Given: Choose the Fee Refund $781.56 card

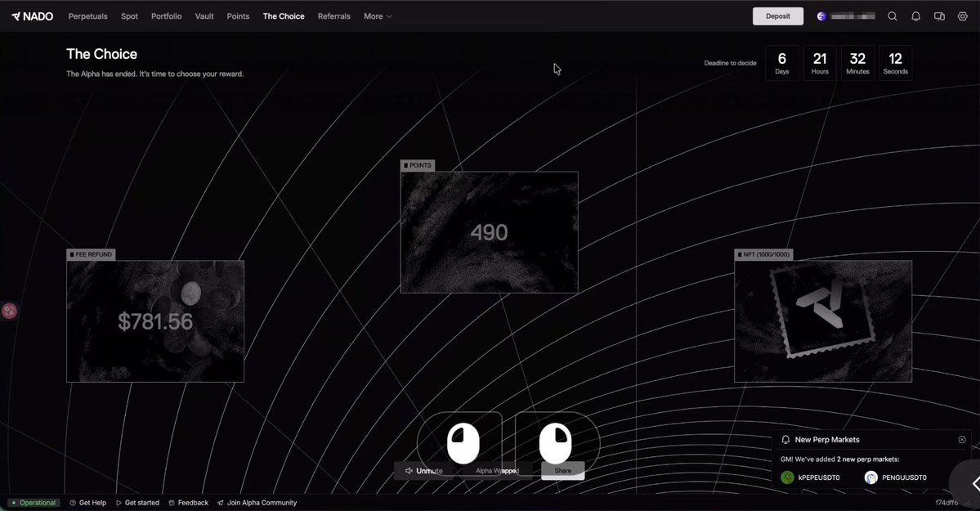Looking at the screenshot, I should click(155, 321).
